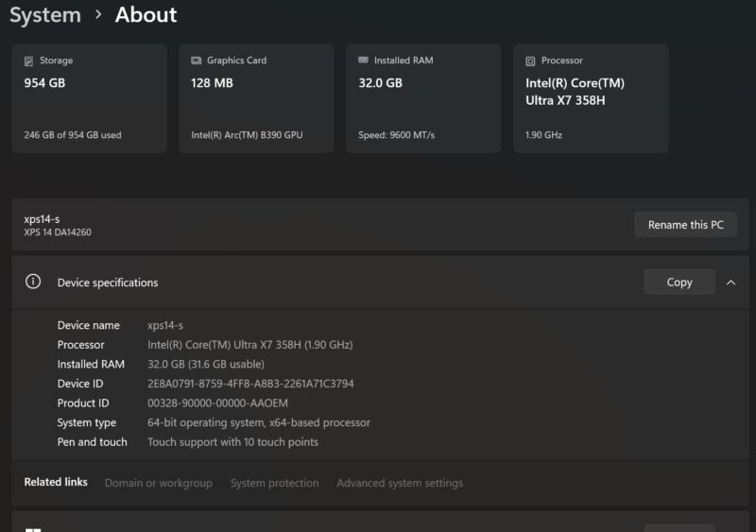756x532 pixels.
Task: Click the 'Related links' heading
Action: point(56,482)
